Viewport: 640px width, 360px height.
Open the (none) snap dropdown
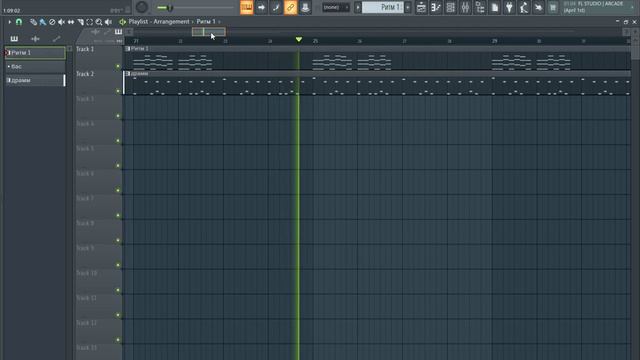pyautogui.click(x=336, y=7)
